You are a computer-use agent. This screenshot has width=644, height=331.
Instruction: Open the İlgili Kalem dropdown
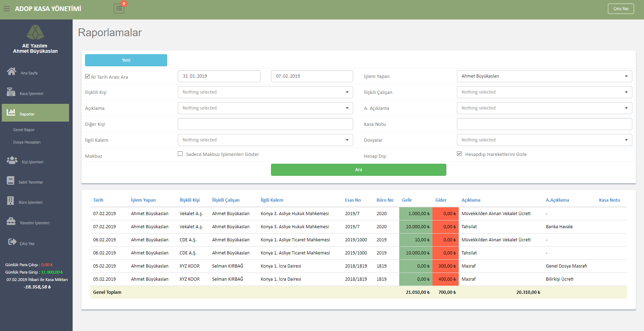[x=265, y=140]
